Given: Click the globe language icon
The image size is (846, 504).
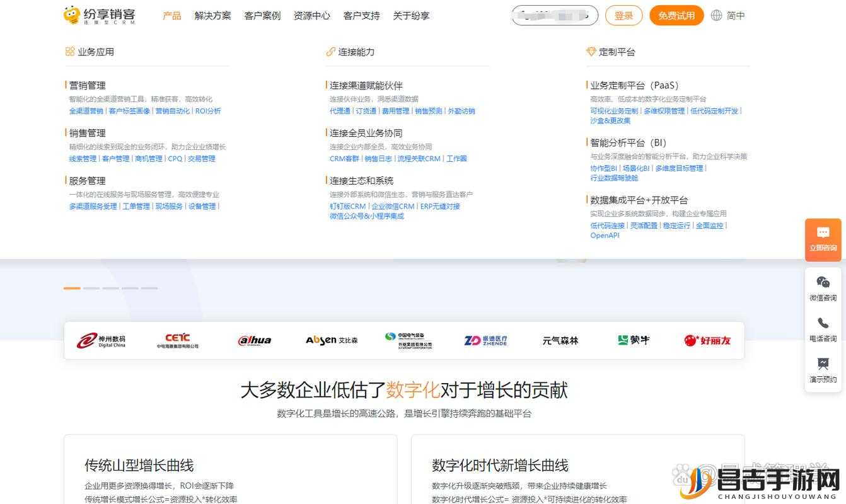Looking at the screenshot, I should (x=716, y=16).
